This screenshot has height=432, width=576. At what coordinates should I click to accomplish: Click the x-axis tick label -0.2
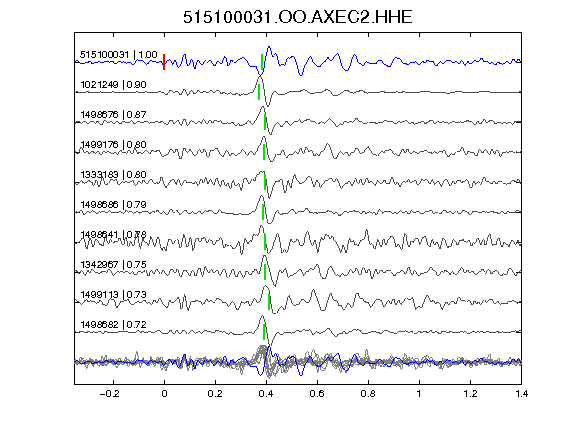click(109, 394)
